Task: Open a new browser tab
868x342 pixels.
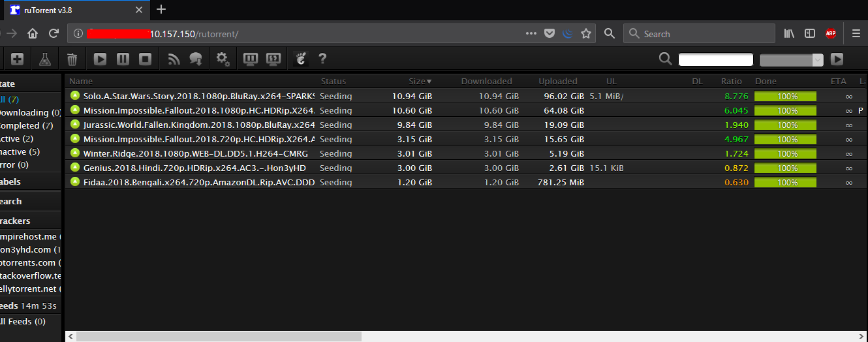Action: click(161, 9)
